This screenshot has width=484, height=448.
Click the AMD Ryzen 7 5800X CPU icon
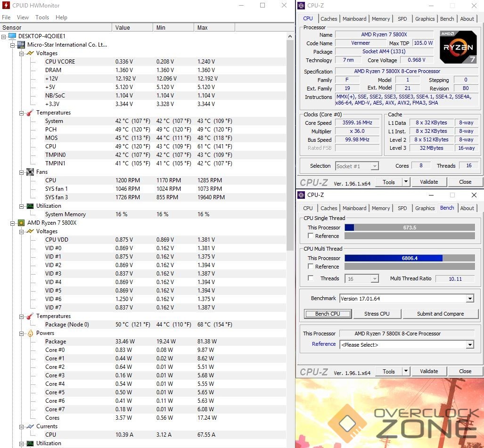(21, 223)
